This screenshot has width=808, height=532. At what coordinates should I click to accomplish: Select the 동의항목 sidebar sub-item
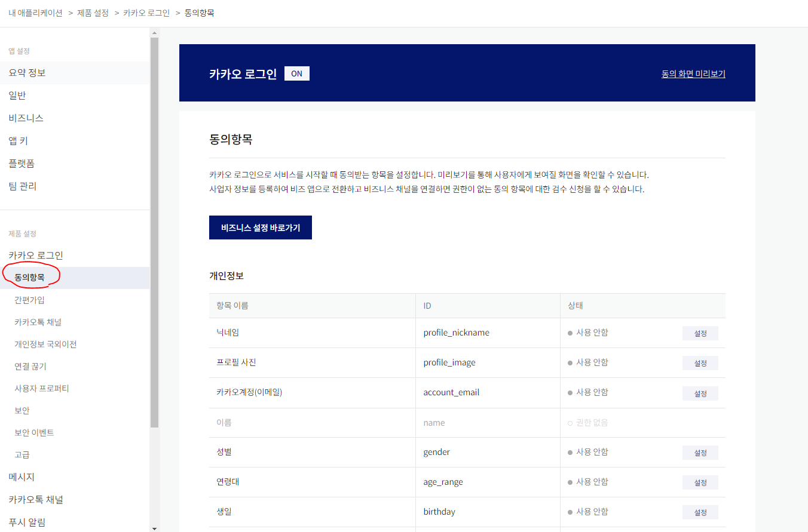[75, 278]
